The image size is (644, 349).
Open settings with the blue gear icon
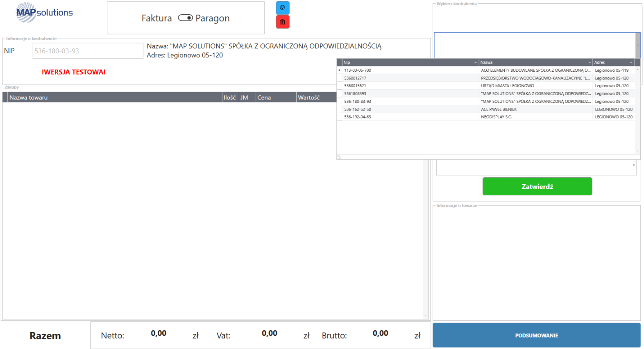click(x=282, y=8)
